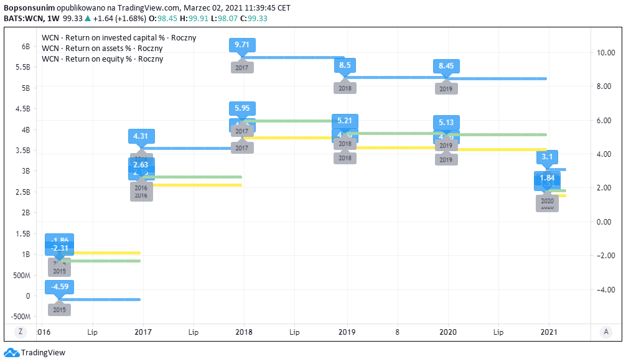This screenshot has width=626, height=364.
Task: Click the open value O:98.45
Action: [163, 19]
